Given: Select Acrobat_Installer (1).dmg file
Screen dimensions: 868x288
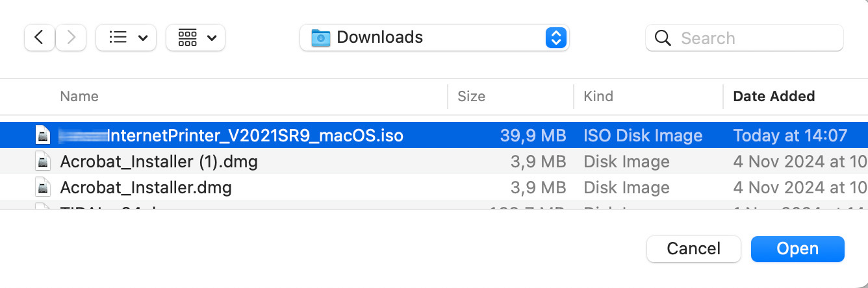Looking at the screenshot, I should pyautogui.click(x=159, y=162).
